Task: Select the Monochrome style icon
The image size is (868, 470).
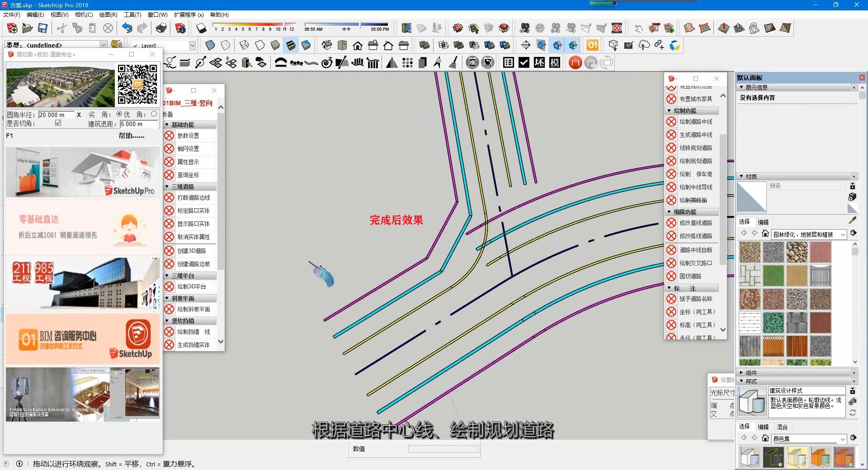Action: tap(306, 45)
